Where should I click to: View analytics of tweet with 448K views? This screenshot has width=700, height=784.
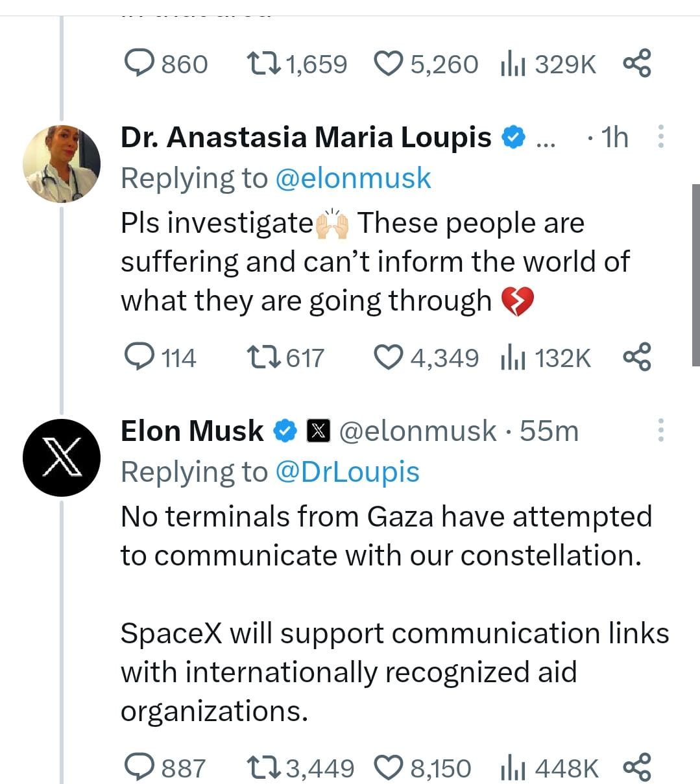pyautogui.click(x=513, y=768)
